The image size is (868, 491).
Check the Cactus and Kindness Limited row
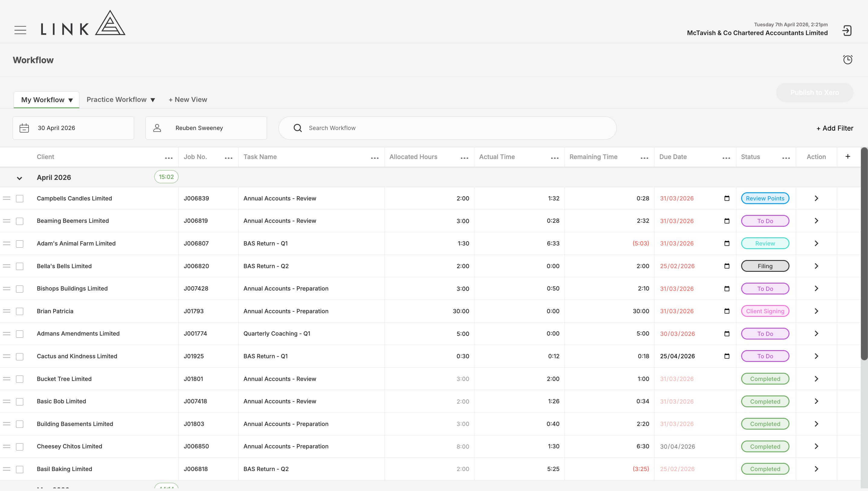[x=20, y=356]
